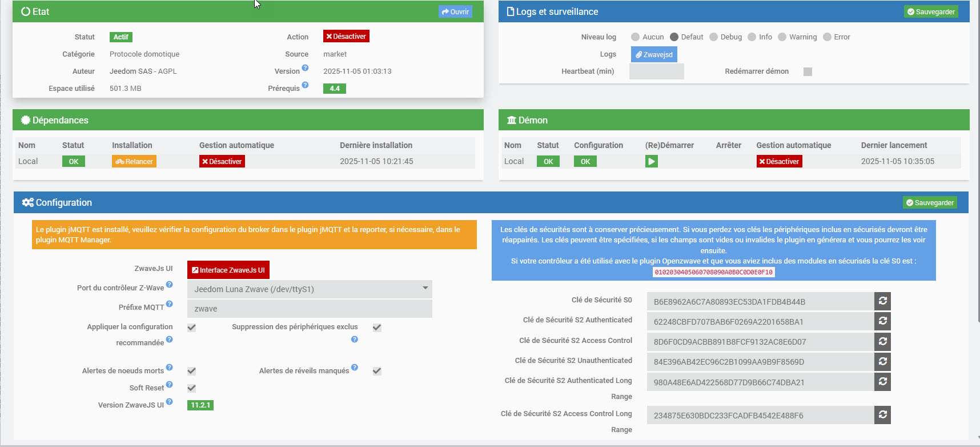Viewport: 980px width, 447px height.
Task: Click the version date 2025-11-05 01:03:13
Action: pyautogui.click(x=358, y=71)
